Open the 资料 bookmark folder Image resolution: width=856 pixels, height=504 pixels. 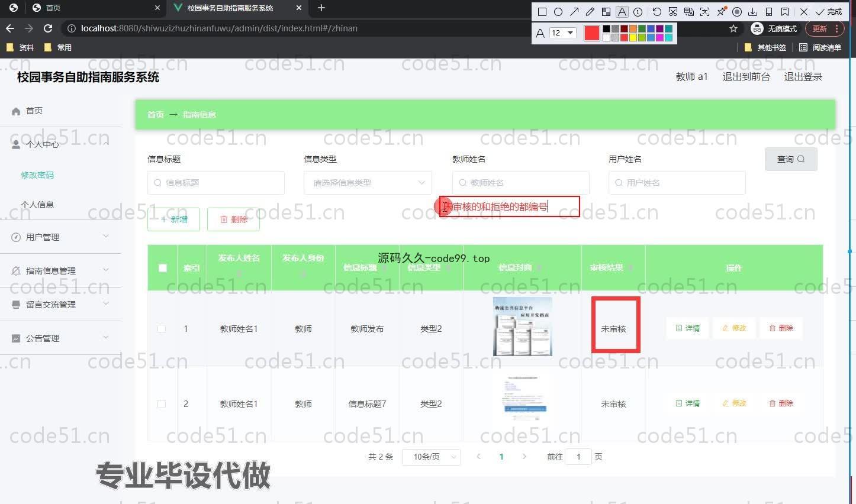point(20,47)
